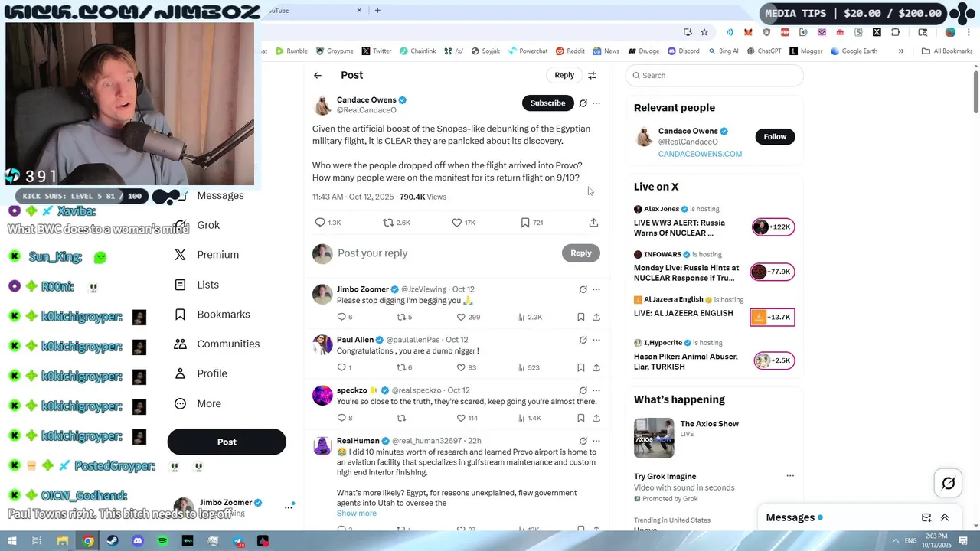Click the X Search input field
Image resolution: width=980 pixels, height=551 pixels.
tap(714, 75)
